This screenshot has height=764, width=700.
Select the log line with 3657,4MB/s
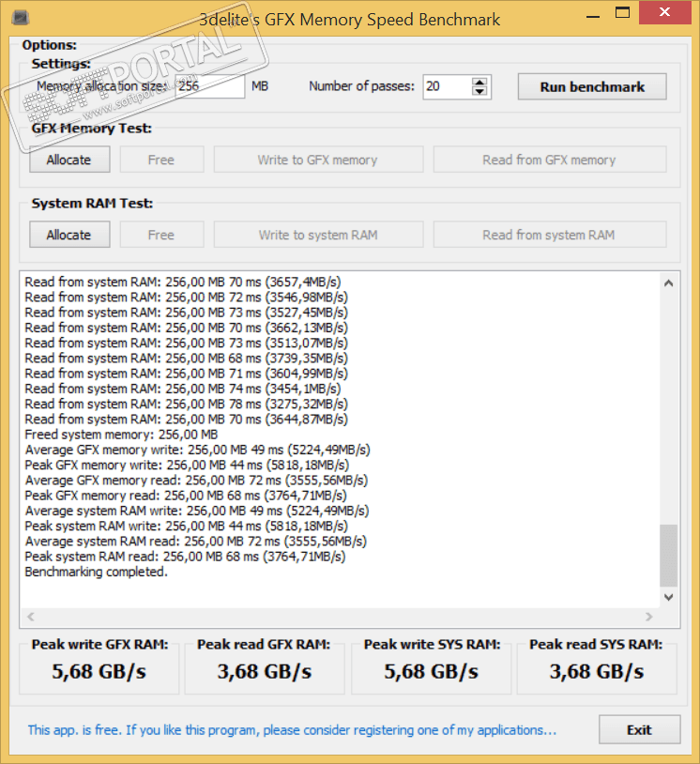tap(183, 283)
